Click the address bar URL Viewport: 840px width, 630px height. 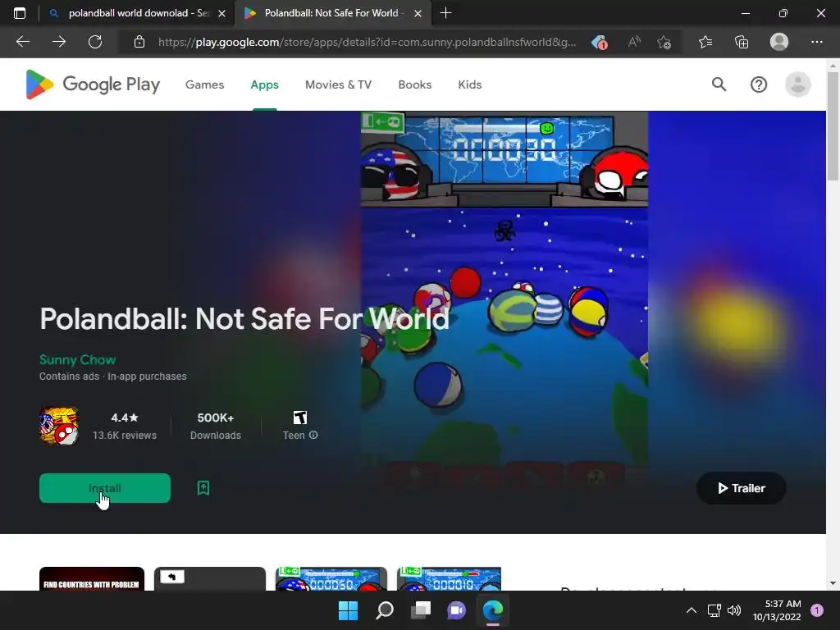point(367,42)
